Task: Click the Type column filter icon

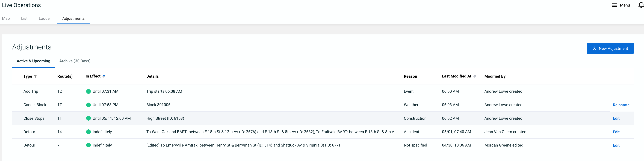Action: pos(35,76)
